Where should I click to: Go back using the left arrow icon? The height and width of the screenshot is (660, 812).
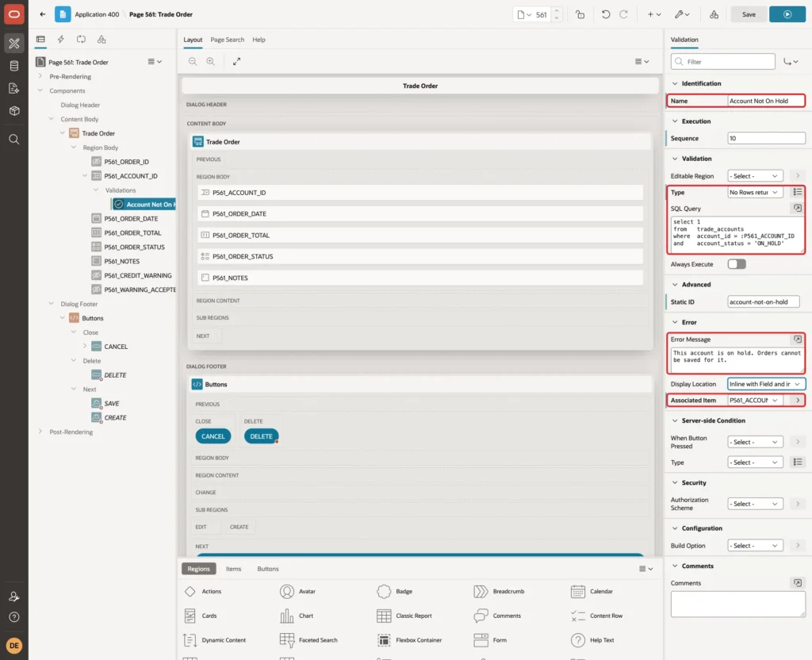pos(43,14)
